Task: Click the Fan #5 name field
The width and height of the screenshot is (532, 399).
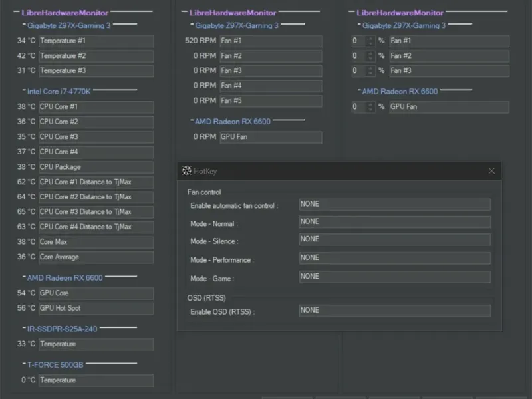Action: point(271,101)
